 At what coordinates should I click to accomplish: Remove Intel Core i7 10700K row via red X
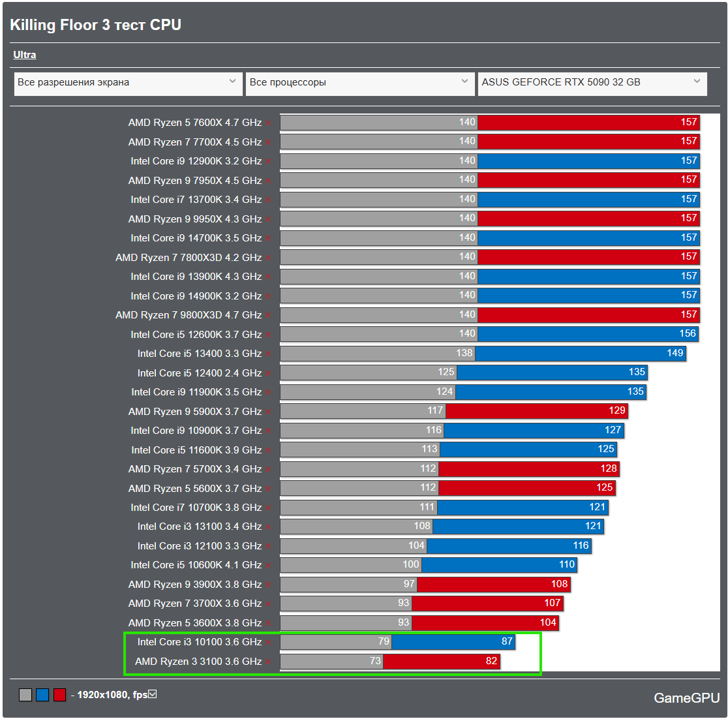268,509
